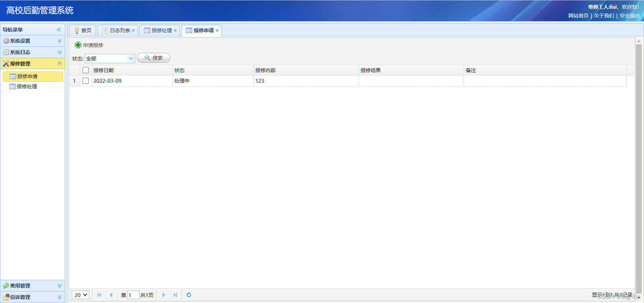Switch to the 日志列表 tab

tap(118, 31)
